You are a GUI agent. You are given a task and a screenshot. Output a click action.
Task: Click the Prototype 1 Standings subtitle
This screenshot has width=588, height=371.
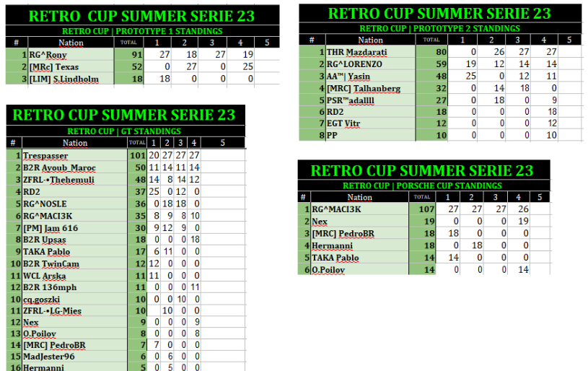point(142,31)
